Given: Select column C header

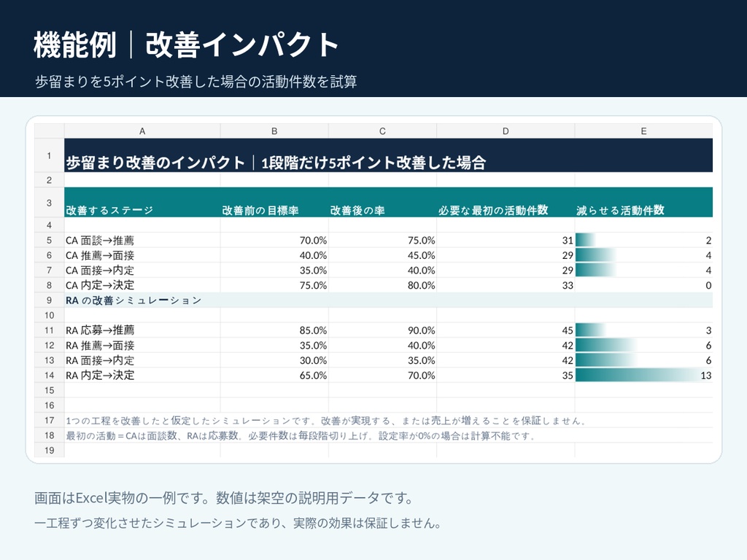Looking at the screenshot, I should pyautogui.click(x=382, y=131).
